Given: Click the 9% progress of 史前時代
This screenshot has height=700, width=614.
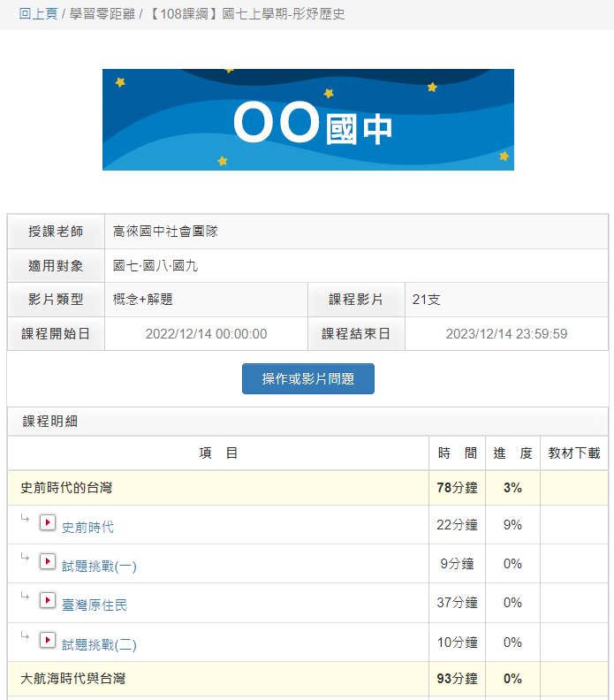Looking at the screenshot, I should pyautogui.click(x=512, y=525).
